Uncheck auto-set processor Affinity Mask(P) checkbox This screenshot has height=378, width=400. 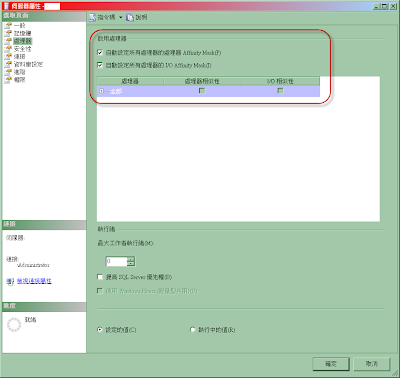pos(100,52)
